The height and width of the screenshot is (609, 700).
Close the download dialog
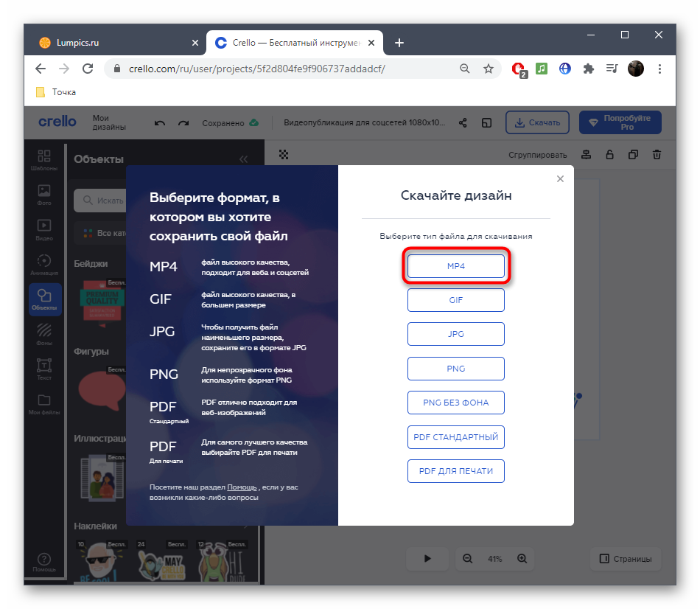click(560, 178)
